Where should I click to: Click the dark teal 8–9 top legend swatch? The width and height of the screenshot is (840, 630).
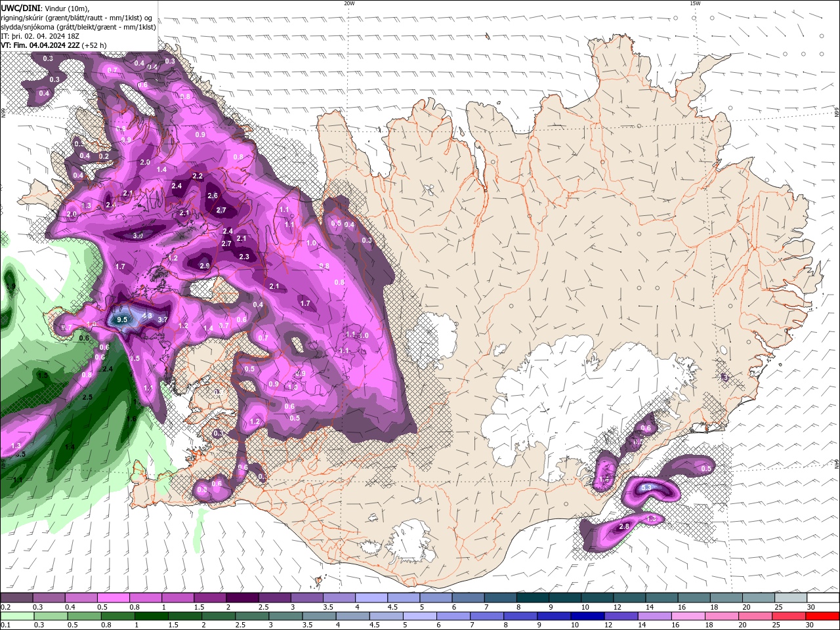tap(532, 598)
